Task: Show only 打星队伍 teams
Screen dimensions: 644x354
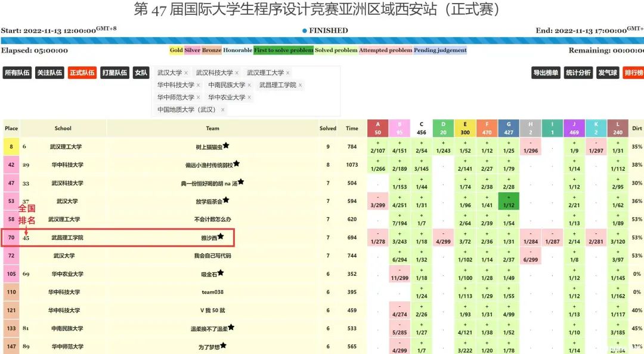Action: pyautogui.click(x=114, y=73)
